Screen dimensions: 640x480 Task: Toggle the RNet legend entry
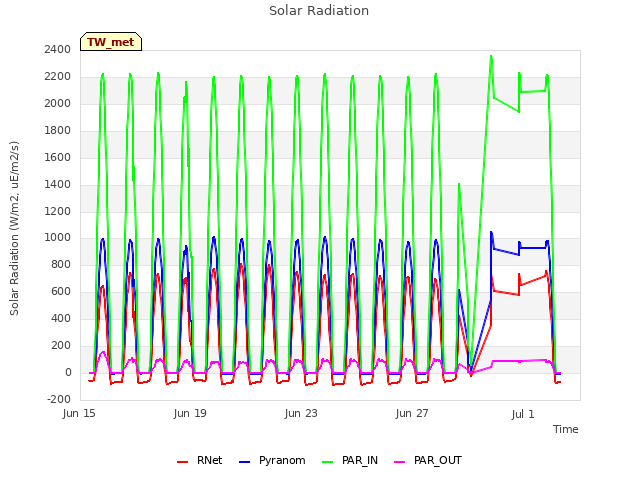point(200,460)
